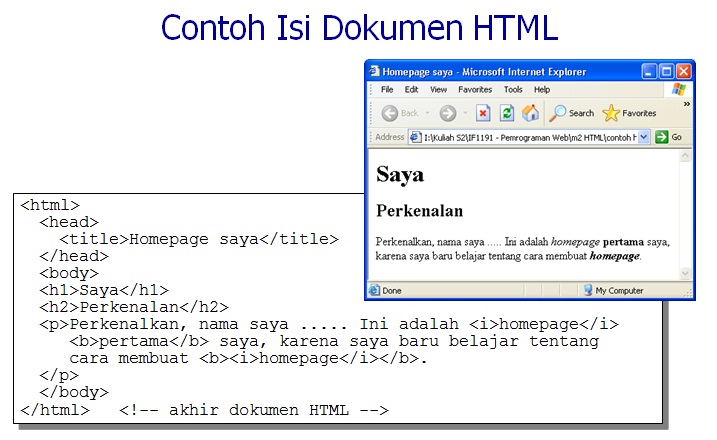Expand the Forward history dropdown arrow

tap(465, 113)
